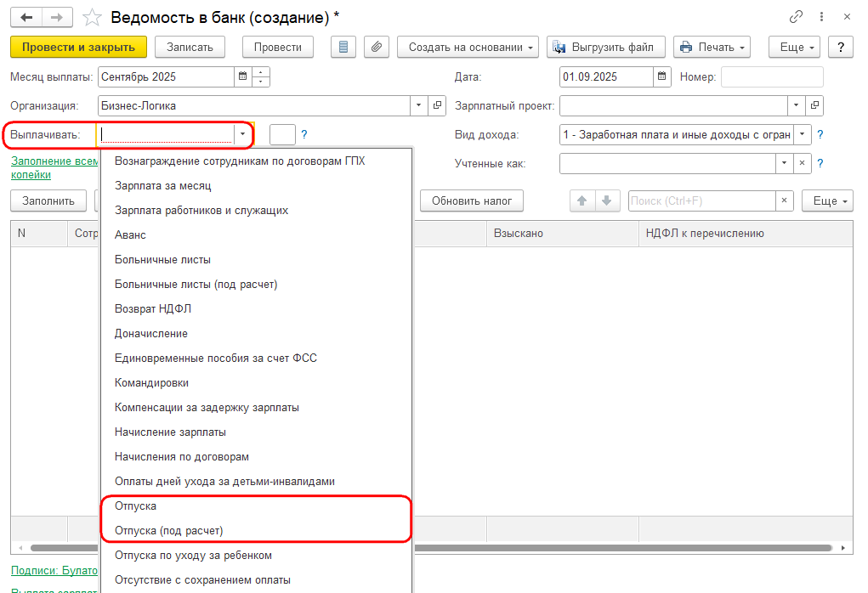868x593 pixels.
Task: Open the Организация record with open icon
Action: click(x=437, y=105)
